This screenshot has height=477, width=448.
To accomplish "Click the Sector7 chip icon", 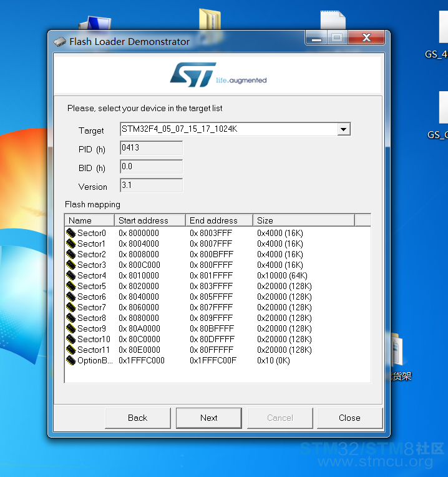I will pyautogui.click(x=71, y=308).
